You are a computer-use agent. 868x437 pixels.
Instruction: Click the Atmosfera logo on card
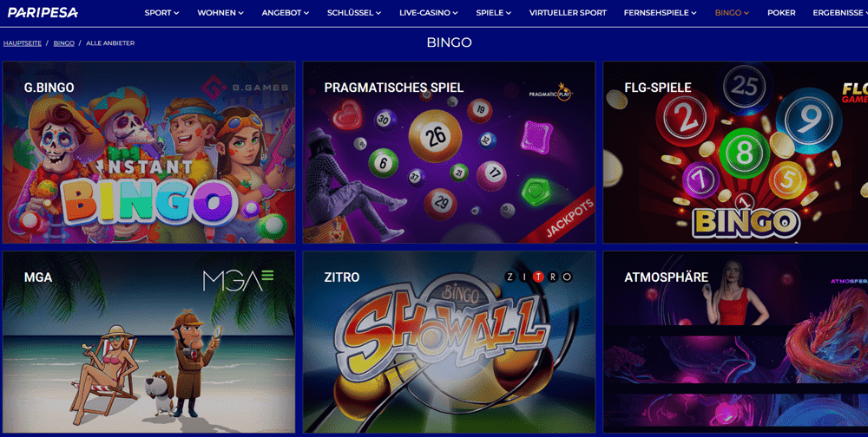849,281
